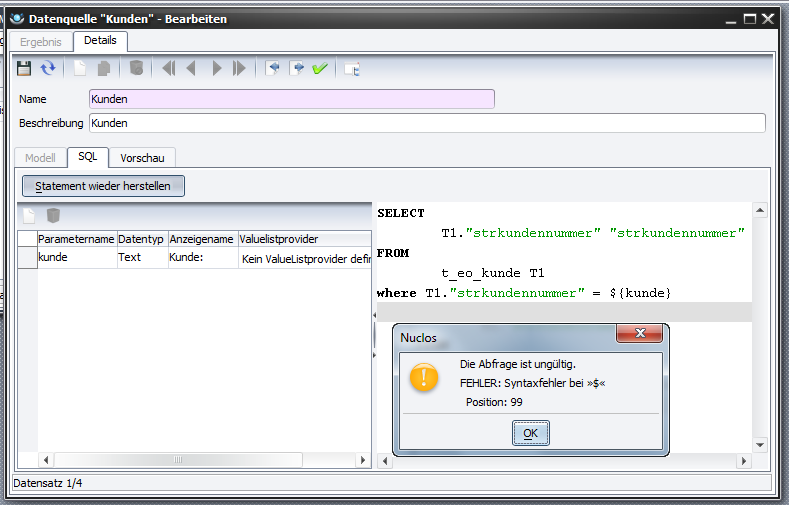Click the Anzeigename column header
This screenshot has width=789, height=505.
click(203, 239)
